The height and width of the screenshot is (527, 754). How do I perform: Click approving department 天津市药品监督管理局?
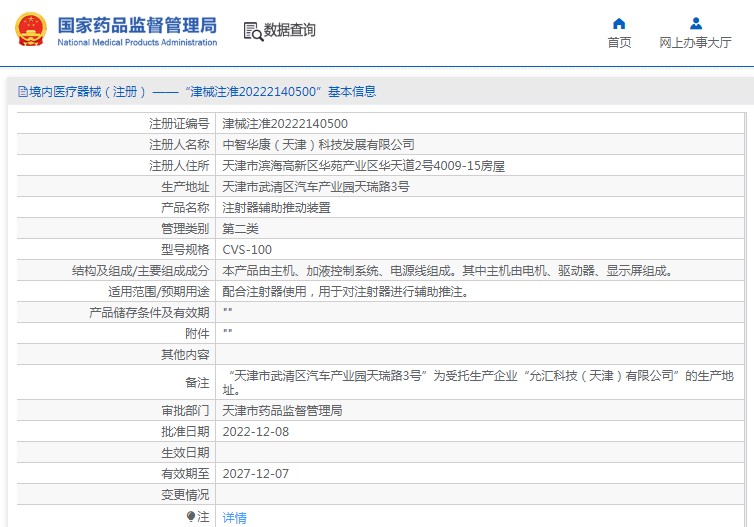click(x=282, y=410)
